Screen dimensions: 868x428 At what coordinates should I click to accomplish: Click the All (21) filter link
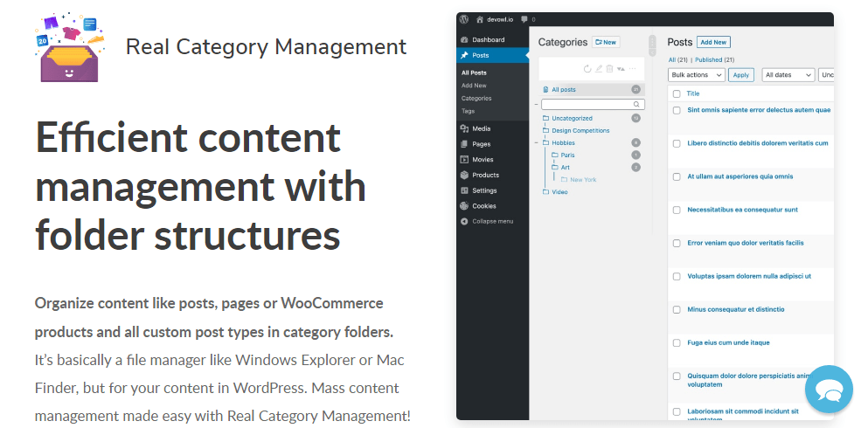click(x=678, y=59)
